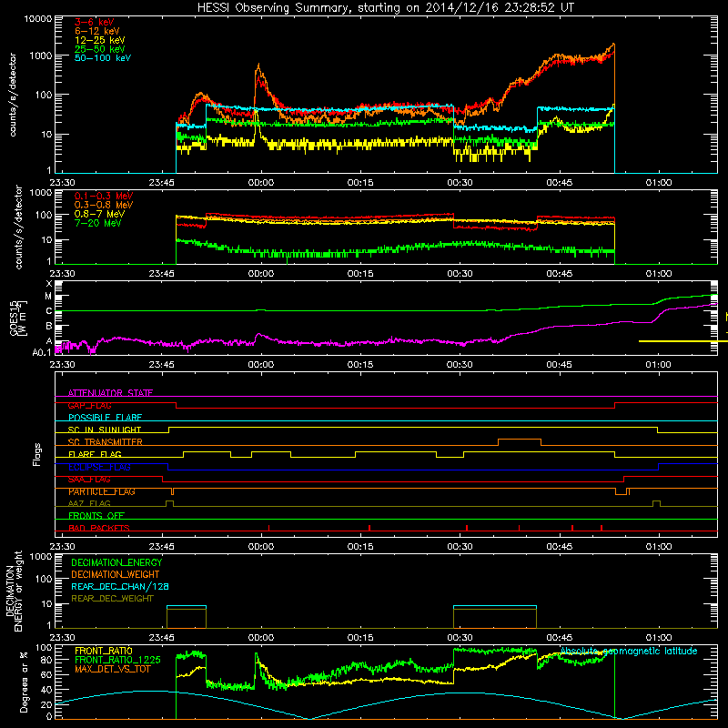
Task: Click the M class label on GOES axis
Action: (48, 297)
